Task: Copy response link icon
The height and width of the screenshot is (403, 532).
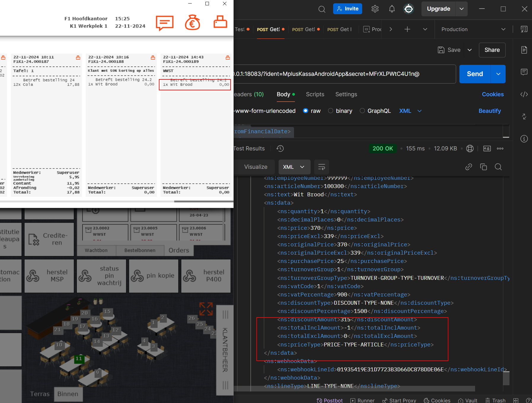Action: (x=469, y=167)
